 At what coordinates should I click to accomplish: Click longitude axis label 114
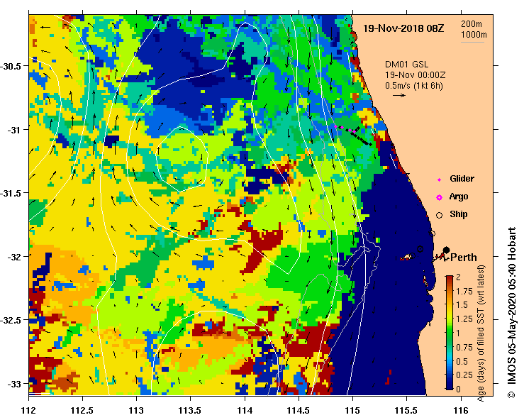pos(245,411)
